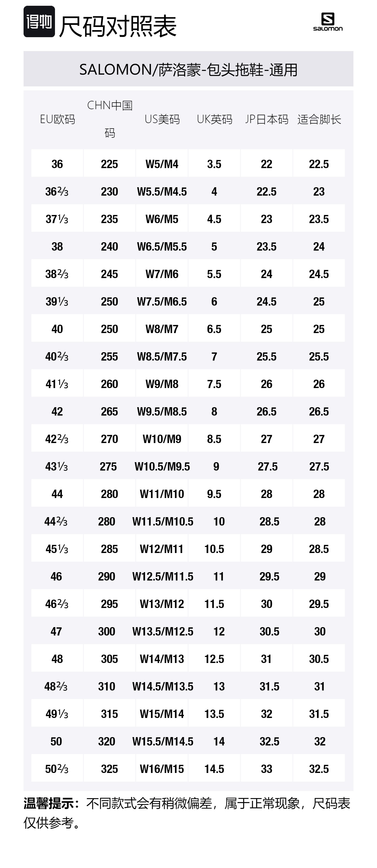Click the EU size 36 cell

57,164
